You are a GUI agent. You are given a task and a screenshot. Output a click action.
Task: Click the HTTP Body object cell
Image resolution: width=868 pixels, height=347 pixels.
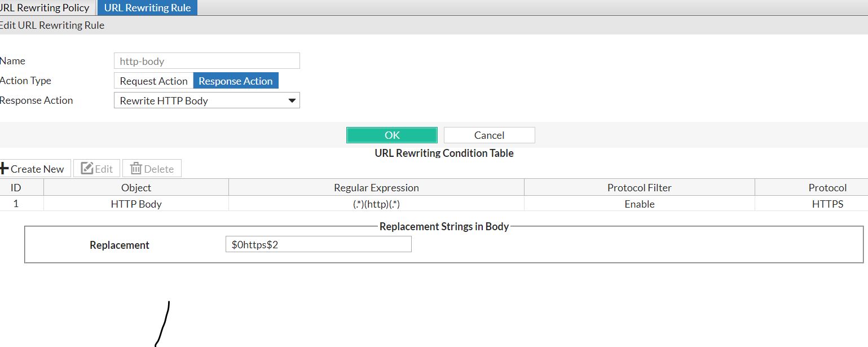tap(136, 204)
